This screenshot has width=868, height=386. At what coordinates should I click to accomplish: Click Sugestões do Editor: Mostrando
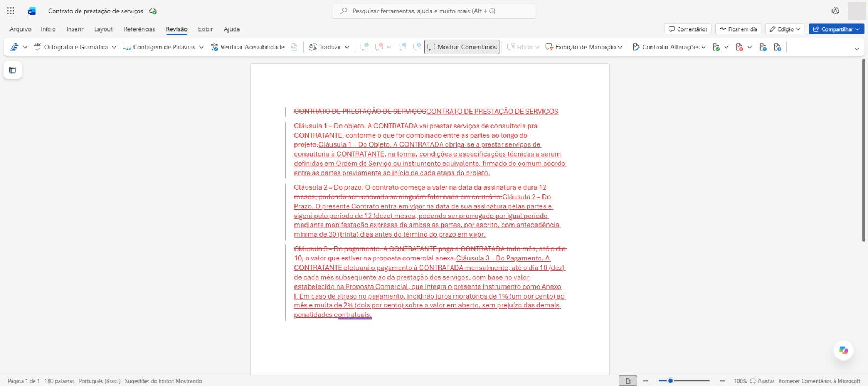163,381
